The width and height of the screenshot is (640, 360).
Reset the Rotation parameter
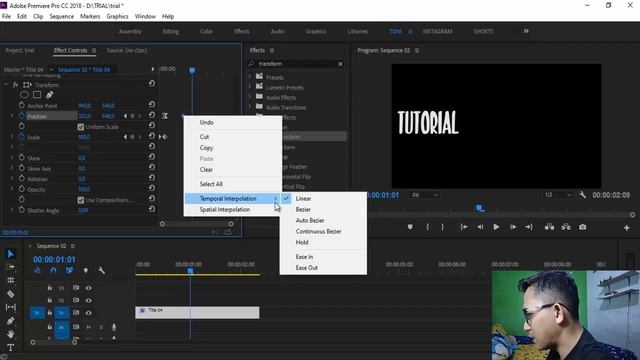151,178
